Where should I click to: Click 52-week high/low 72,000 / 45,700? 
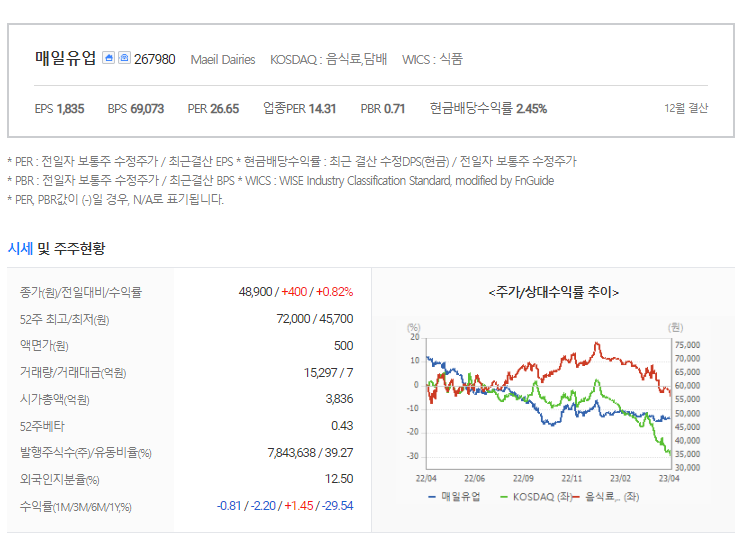315,319
